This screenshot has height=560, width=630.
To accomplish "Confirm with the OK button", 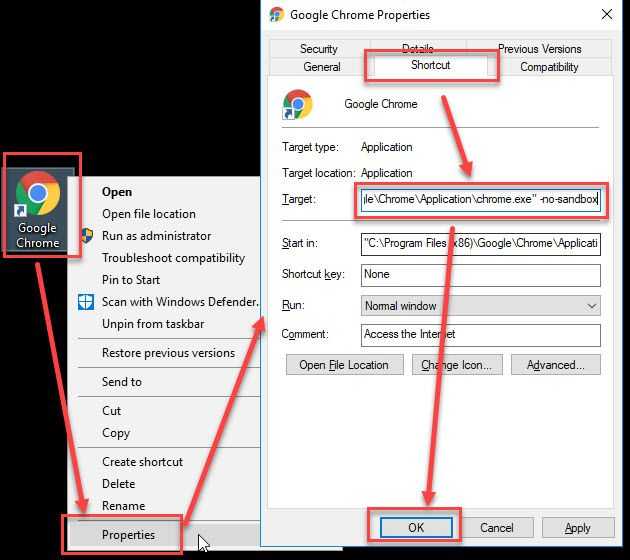I will (416, 527).
